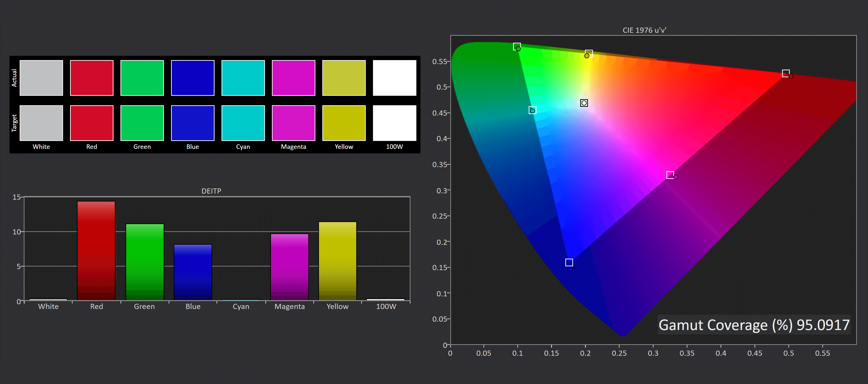Click the red primary target square marker
Screen dimensions: 868x384
coord(785,73)
